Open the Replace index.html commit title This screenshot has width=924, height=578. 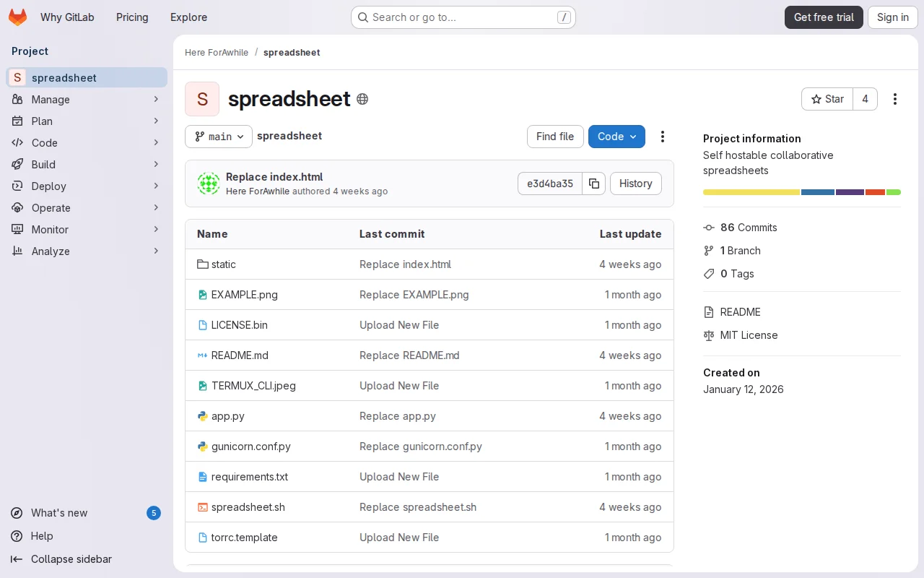click(274, 177)
